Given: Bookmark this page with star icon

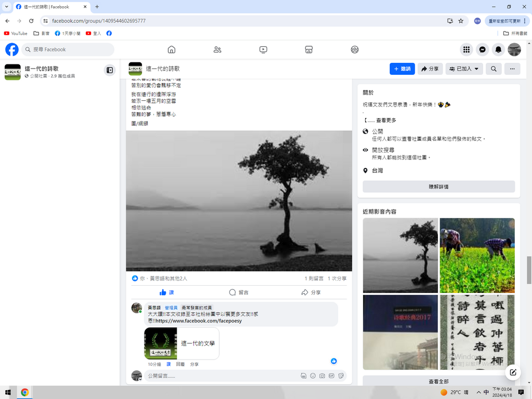Looking at the screenshot, I should point(461,21).
